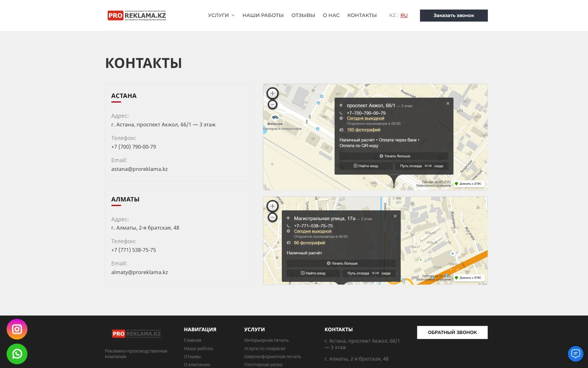Click Сегодня выходной in Astana popup

click(x=365, y=118)
